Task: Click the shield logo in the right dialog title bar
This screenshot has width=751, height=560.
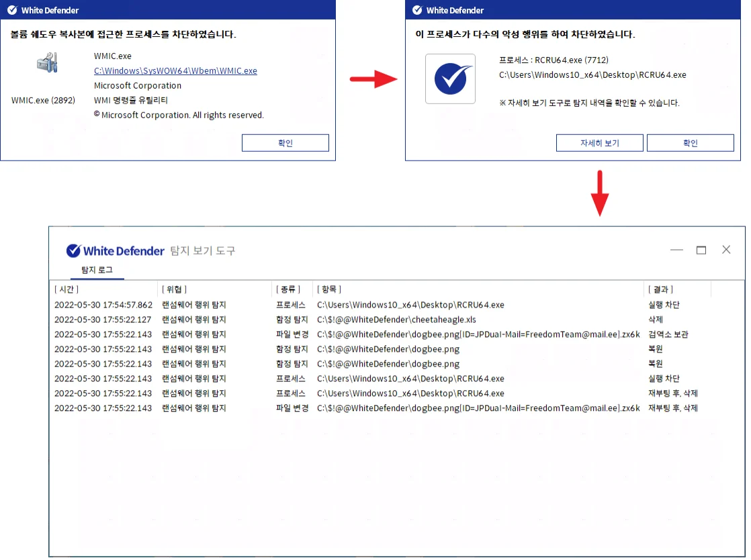Action: tap(416, 10)
